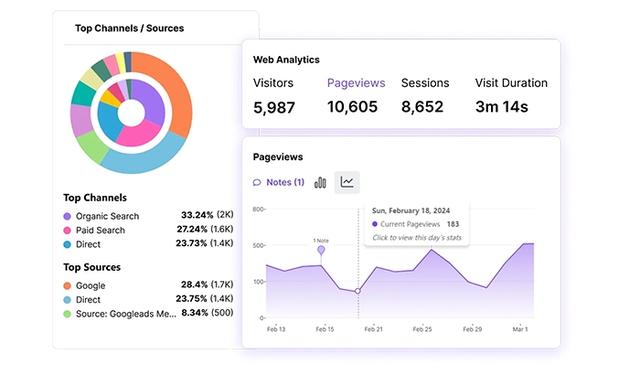Click the 'Feb 21' axis label
Screen dimensions: 640x366
click(373, 329)
